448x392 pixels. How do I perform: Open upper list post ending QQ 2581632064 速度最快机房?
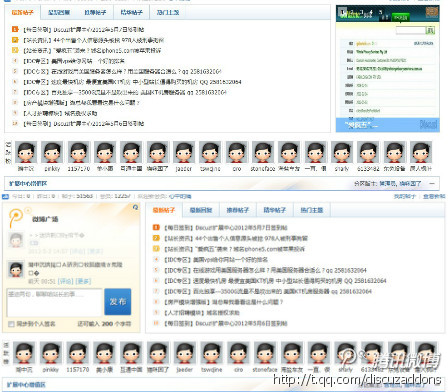[132, 82]
